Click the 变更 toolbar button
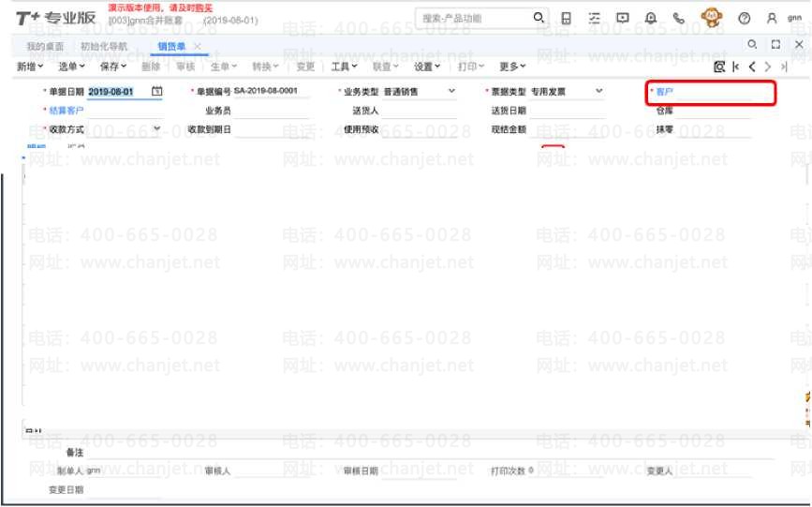Image resolution: width=812 pixels, height=507 pixels. 305,67
